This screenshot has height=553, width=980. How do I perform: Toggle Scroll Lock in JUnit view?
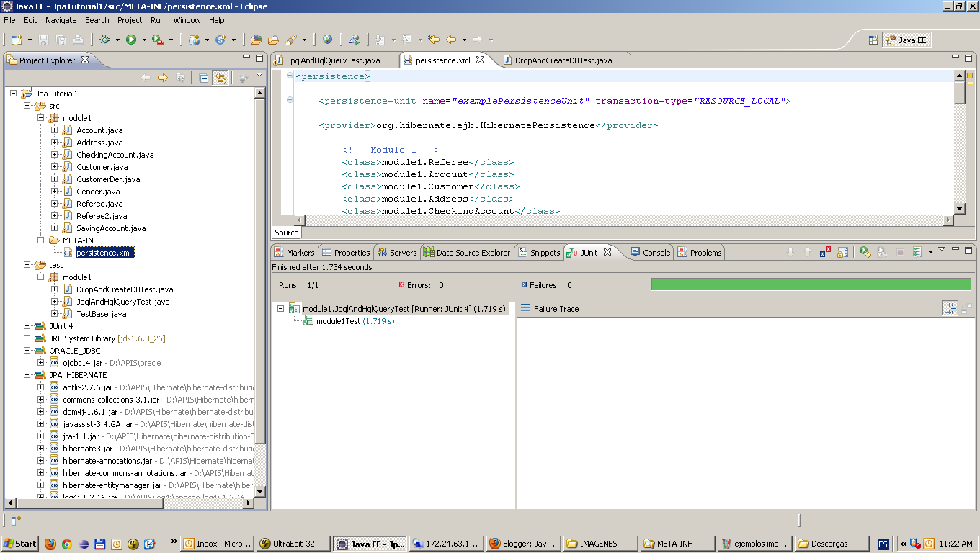click(844, 251)
